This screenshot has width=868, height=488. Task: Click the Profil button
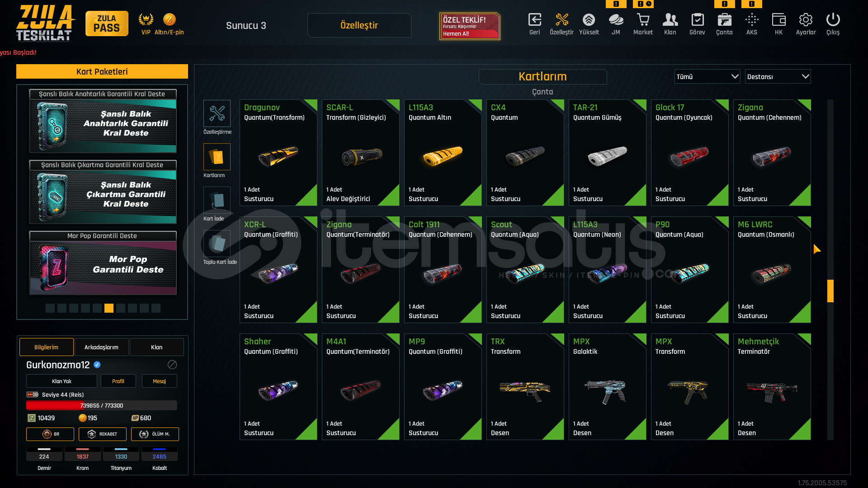tap(118, 381)
